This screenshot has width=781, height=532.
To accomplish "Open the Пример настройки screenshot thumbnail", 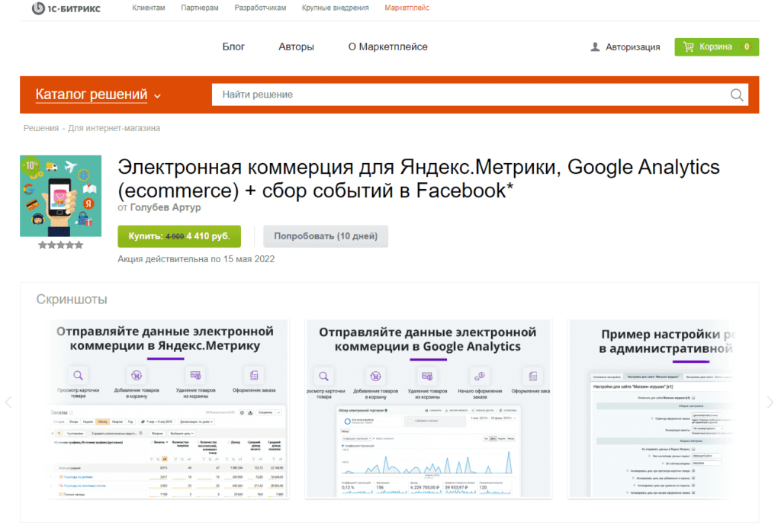I will [x=653, y=409].
